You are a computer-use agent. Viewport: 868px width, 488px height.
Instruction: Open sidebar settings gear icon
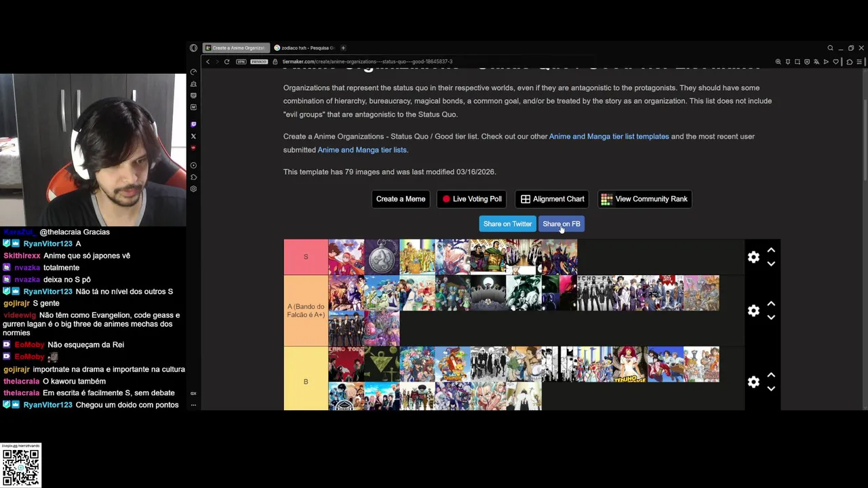click(193, 189)
